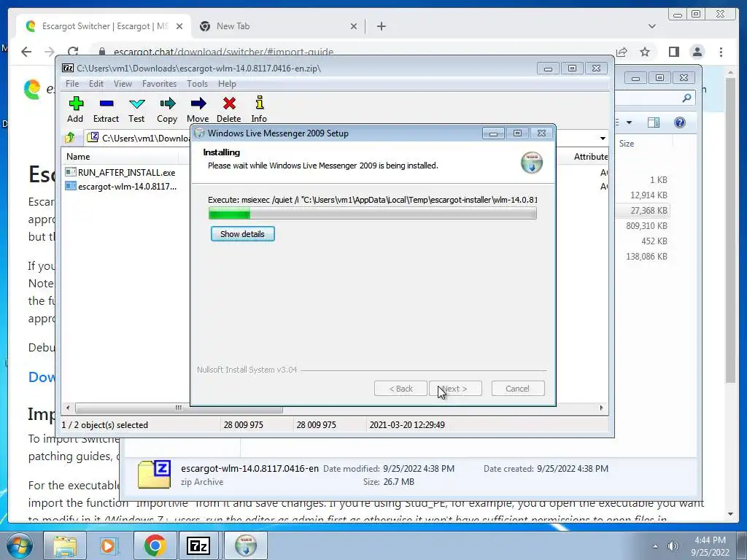Click the Back button in Setup
Viewport: 747px width, 560px height.
(x=400, y=389)
